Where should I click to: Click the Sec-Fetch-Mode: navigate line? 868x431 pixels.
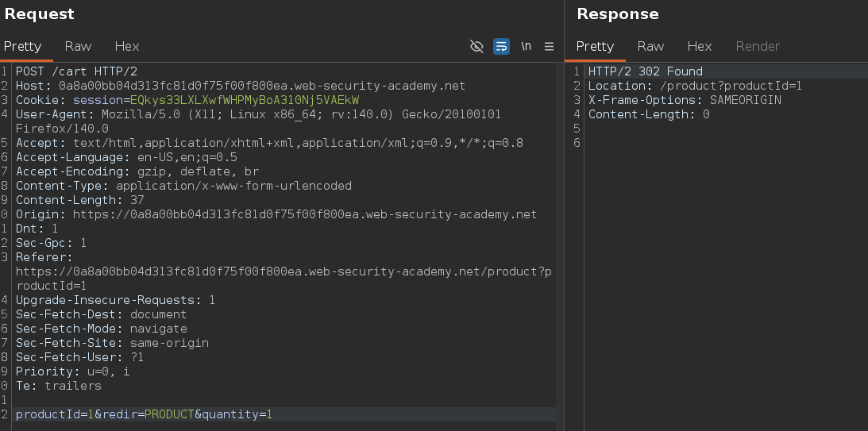coord(102,329)
